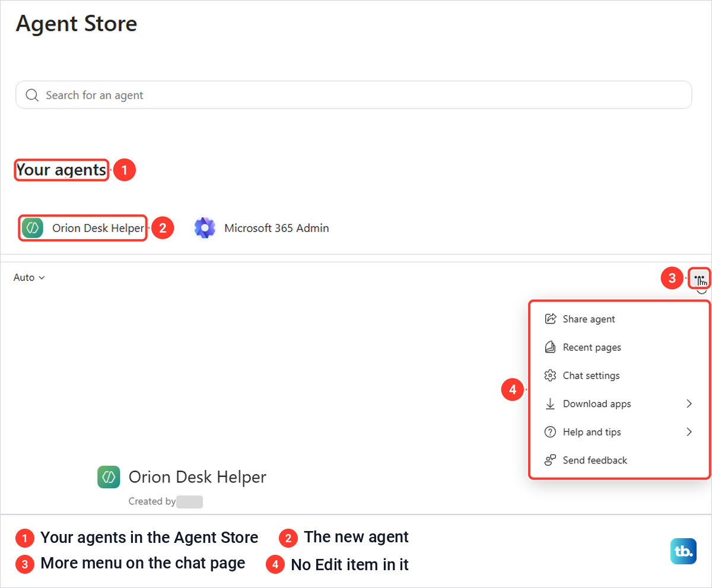Expand the Auto mode dropdown

[x=29, y=277]
